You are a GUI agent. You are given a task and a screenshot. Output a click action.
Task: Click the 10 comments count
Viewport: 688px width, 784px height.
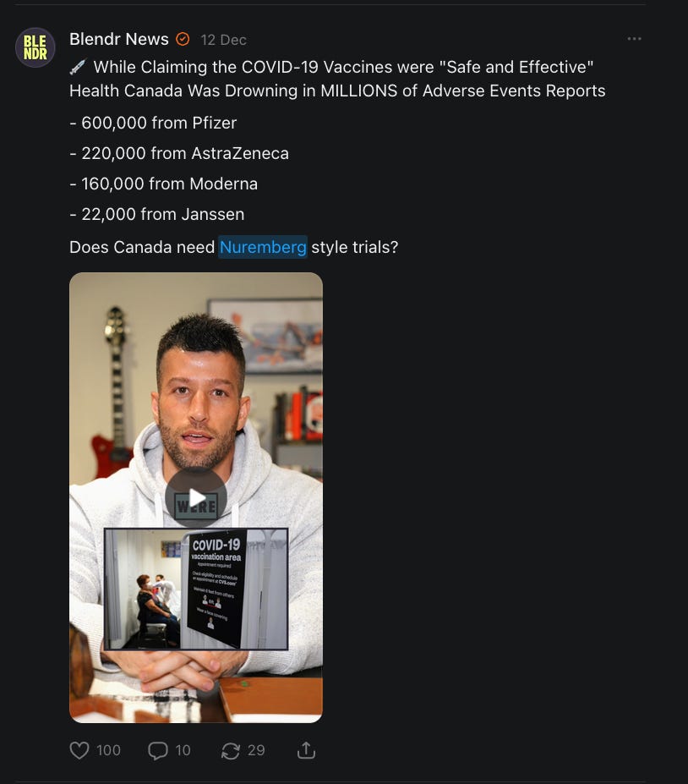(x=183, y=750)
